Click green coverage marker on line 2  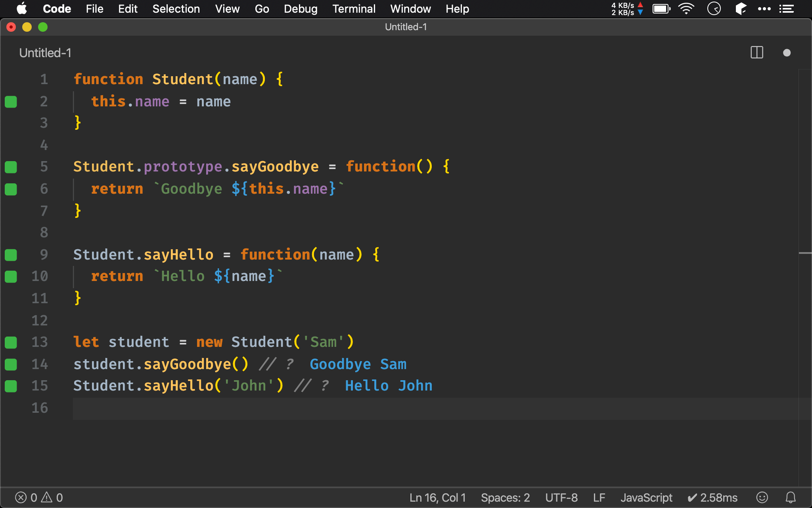pos(11,102)
